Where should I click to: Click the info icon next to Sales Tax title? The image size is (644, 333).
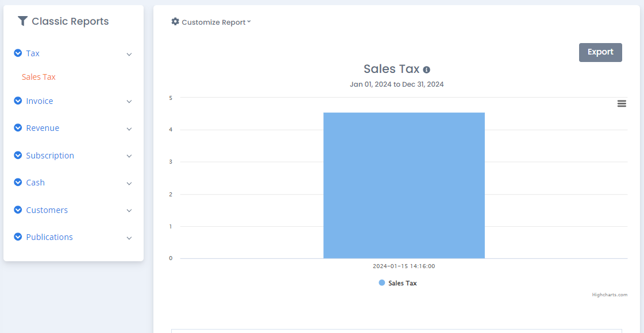[426, 69]
